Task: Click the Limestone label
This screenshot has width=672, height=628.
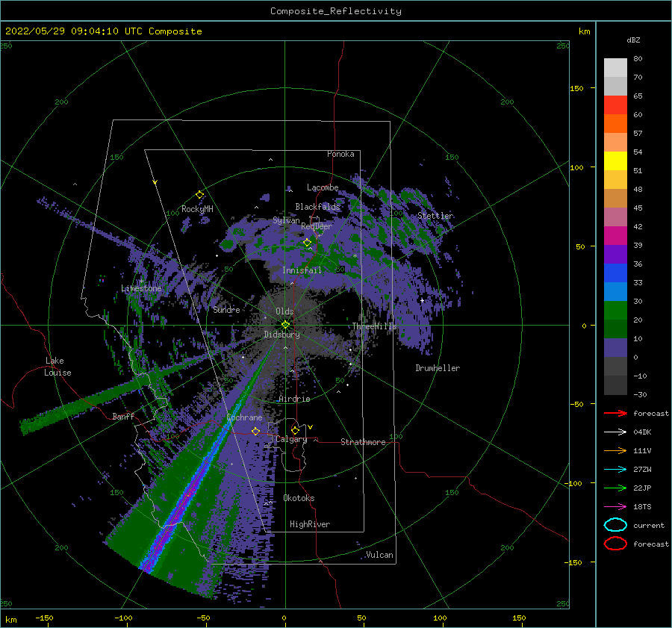Action: pos(141,288)
